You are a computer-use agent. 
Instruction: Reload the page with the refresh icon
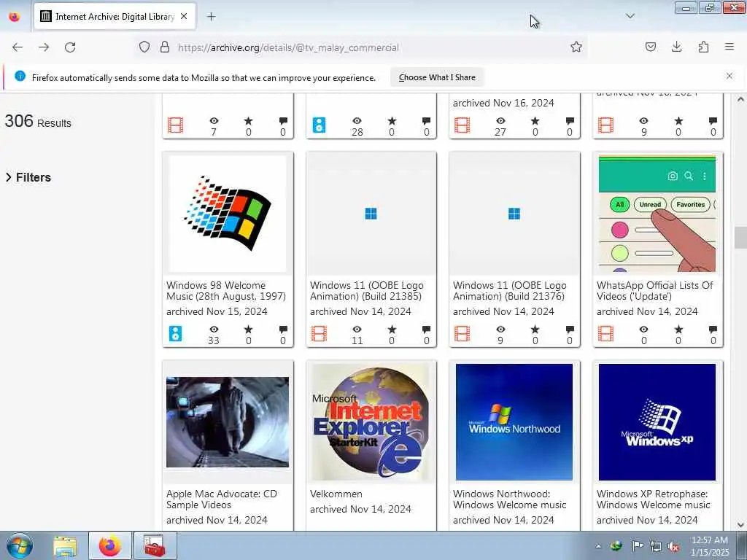click(70, 47)
